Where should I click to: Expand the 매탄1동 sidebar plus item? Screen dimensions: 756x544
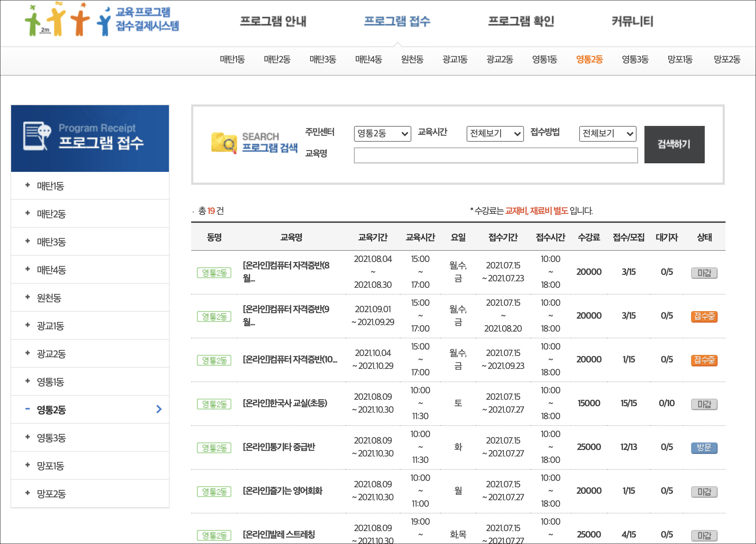(x=28, y=186)
